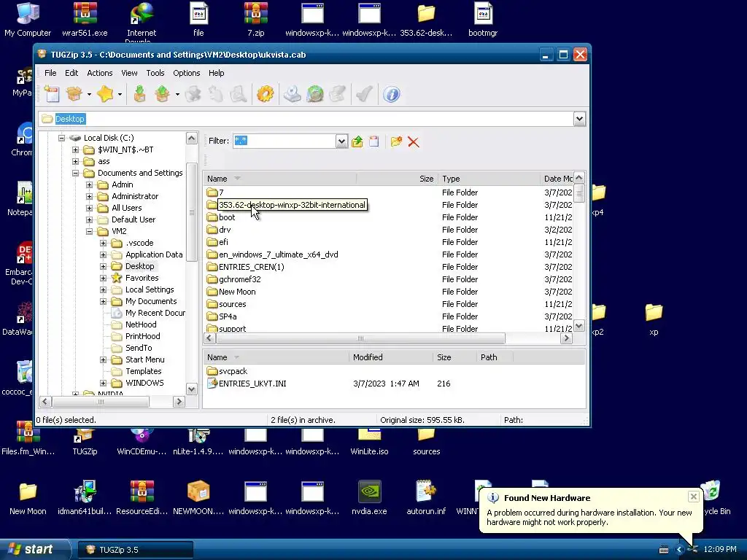Click TUGZip 3.5 taskbar button

[136, 550]
